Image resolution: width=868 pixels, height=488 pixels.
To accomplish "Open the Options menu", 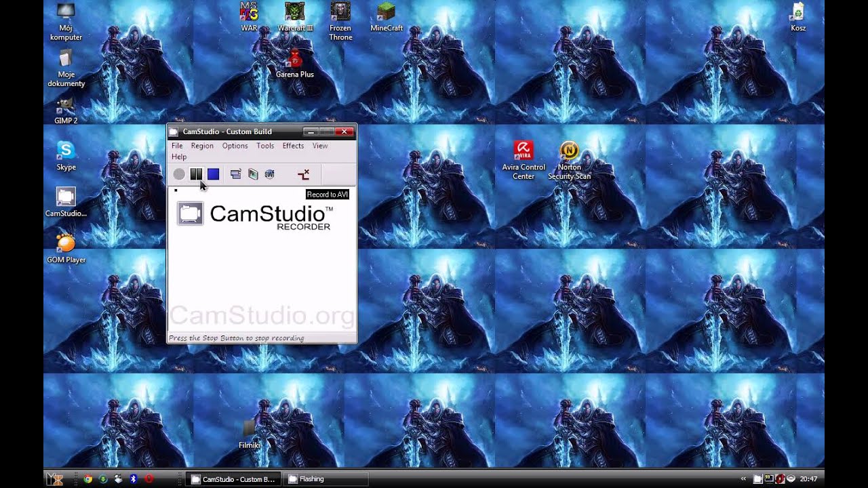I will (x=235, y=146).
